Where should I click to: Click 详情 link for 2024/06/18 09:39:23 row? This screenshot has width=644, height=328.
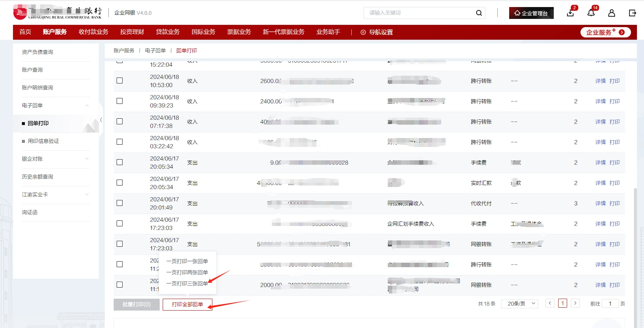click(x=600, y=101)
